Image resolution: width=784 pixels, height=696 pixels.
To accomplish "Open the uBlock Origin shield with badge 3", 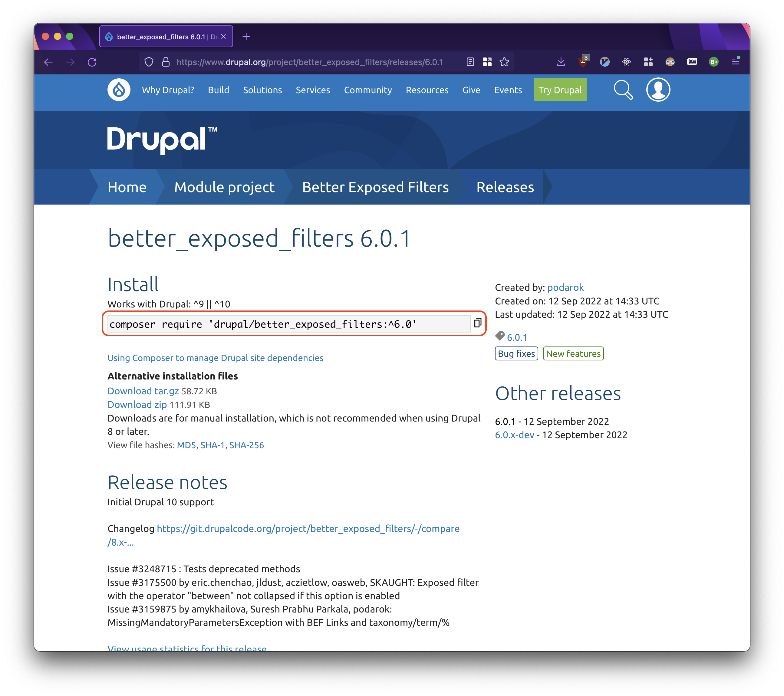I will click(x=583, y=61).
